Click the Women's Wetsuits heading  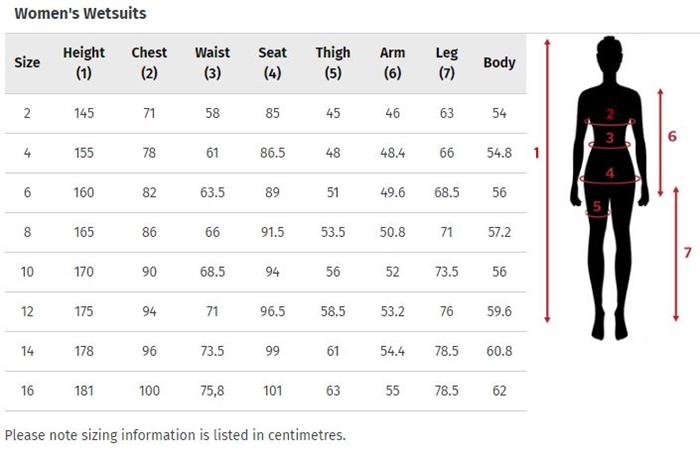coord(80,13)
